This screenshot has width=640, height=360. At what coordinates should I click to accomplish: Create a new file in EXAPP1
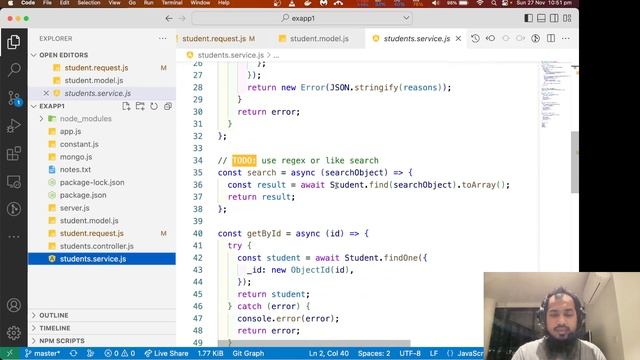[126, 106]
